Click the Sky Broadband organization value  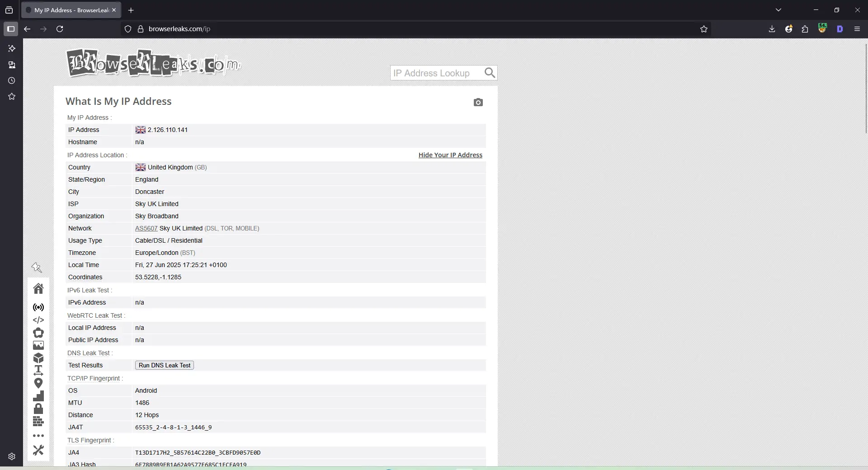coord(157,216)
